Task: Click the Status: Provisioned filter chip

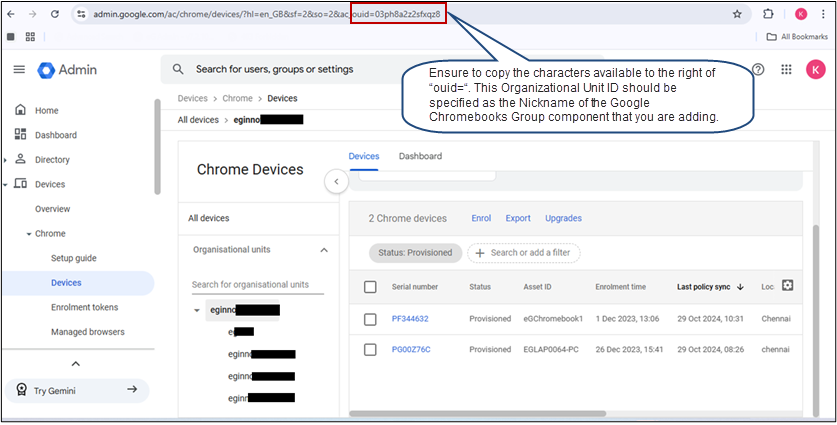Action: pyautogui.click(x=415, y=253)
